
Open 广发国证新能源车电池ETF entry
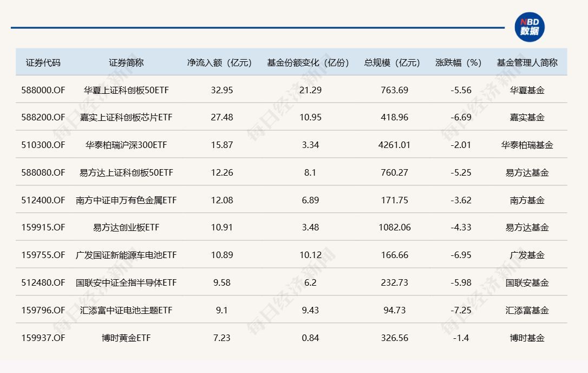[126, 255]
